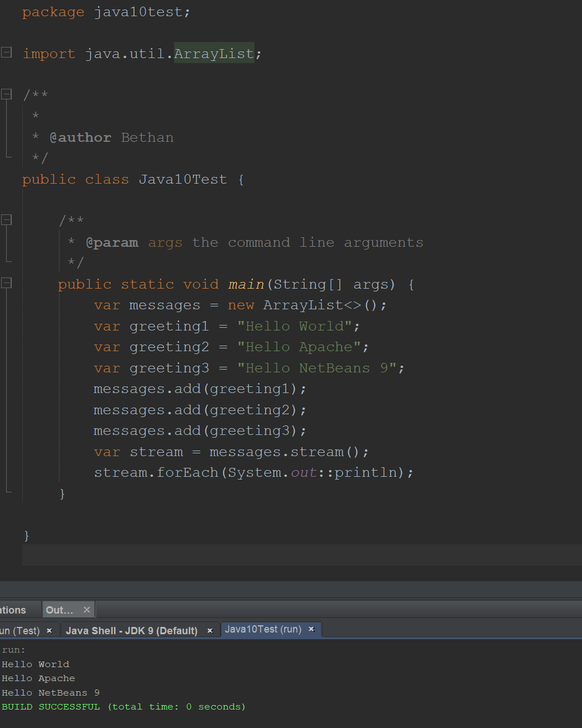This screenshot has width=582, height=728.
Task: Collapse the import statement fold
Action: (x=6, y=52)
